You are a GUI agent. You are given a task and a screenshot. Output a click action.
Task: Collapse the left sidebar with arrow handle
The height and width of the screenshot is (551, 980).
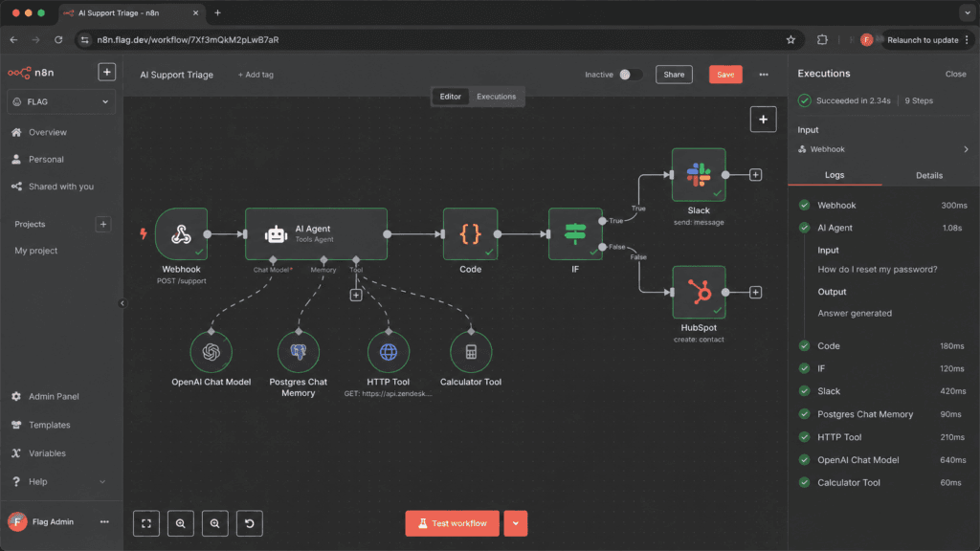pos(122,303)
